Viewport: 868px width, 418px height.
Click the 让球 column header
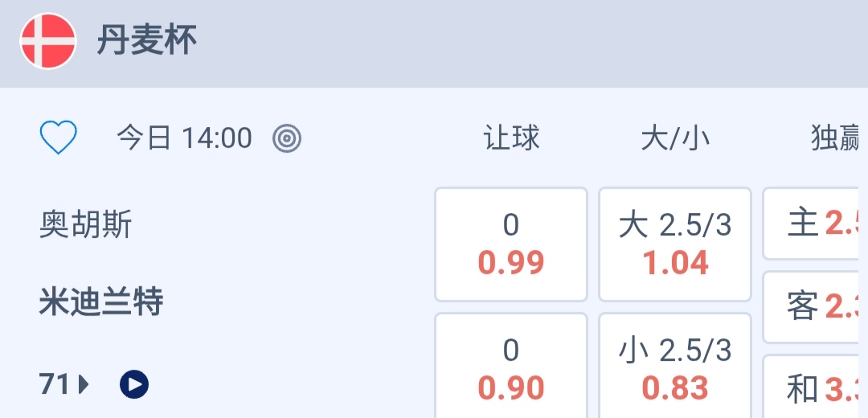(x=511, y=138)
